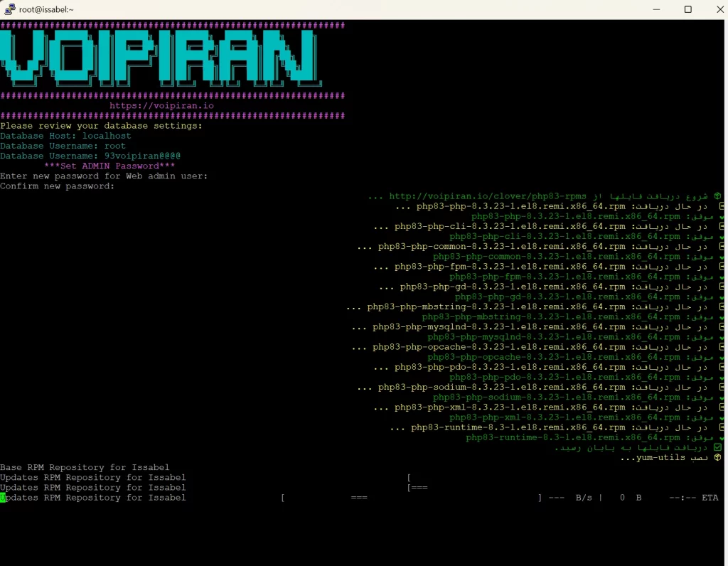Click the green cursor block at line start
Viewport: 728px width, 566px height.
point(3,498)
